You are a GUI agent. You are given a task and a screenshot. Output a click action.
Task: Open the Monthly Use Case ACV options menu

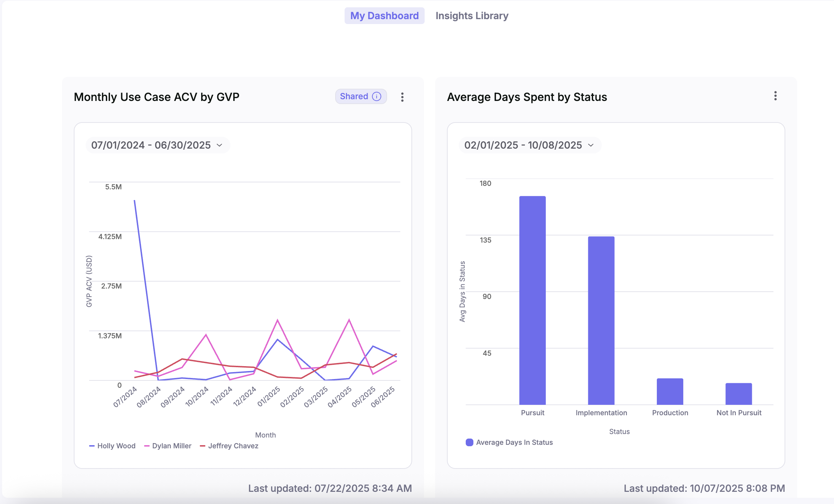click(402, 97)
